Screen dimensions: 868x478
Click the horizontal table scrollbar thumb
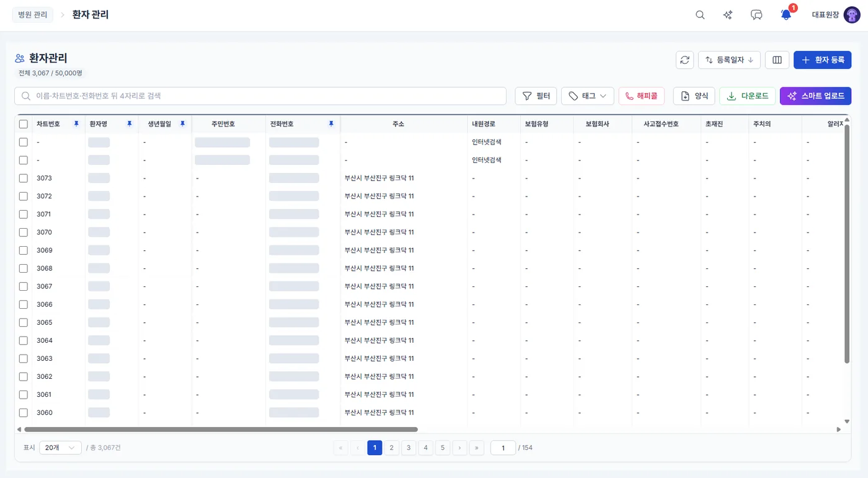(x=221, y=429)
